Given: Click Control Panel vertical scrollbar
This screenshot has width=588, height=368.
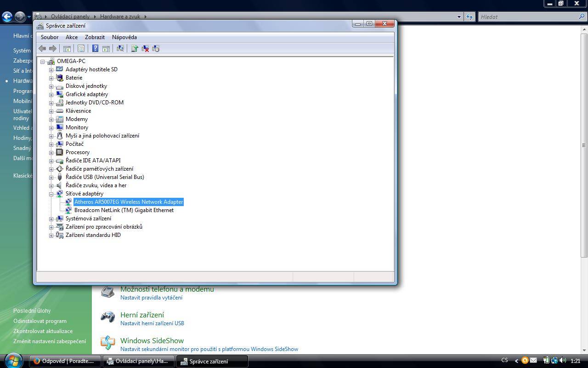Looking at the screenshot, I should coord(584,145).
